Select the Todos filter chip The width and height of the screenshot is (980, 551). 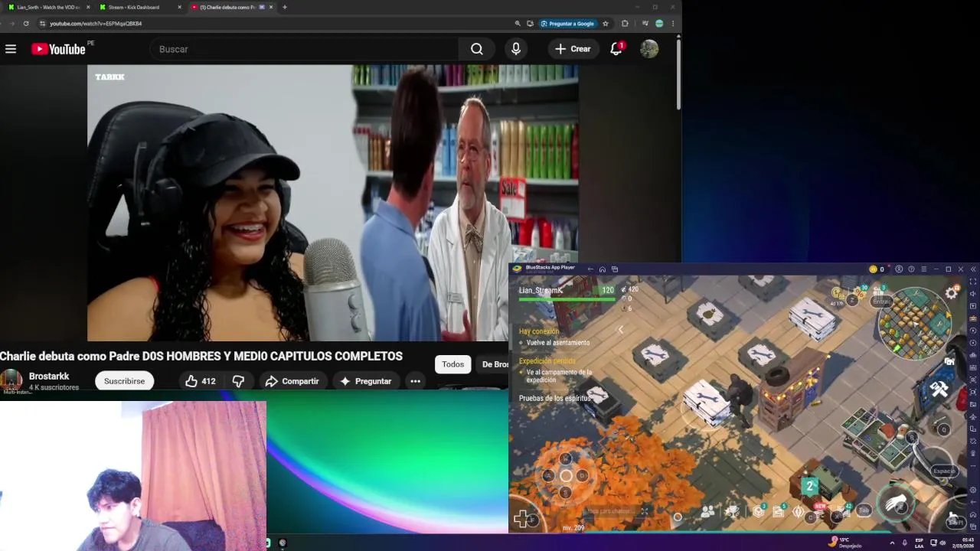click(452, 364)
